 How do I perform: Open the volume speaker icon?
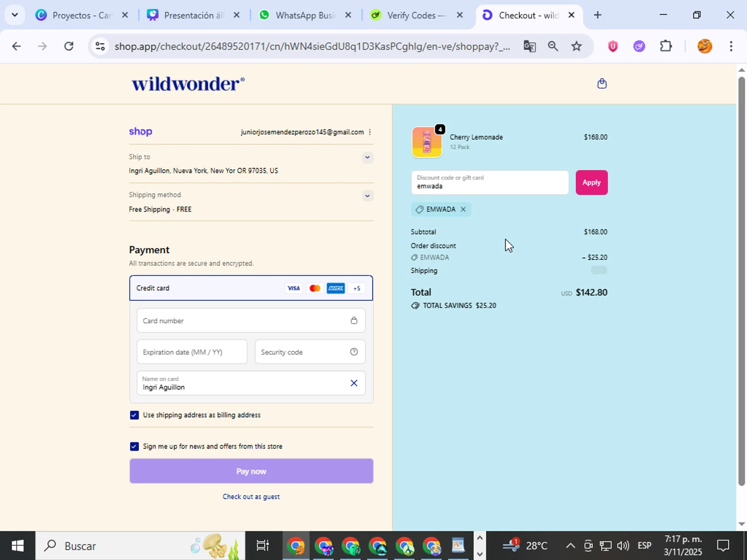(622, 546)
